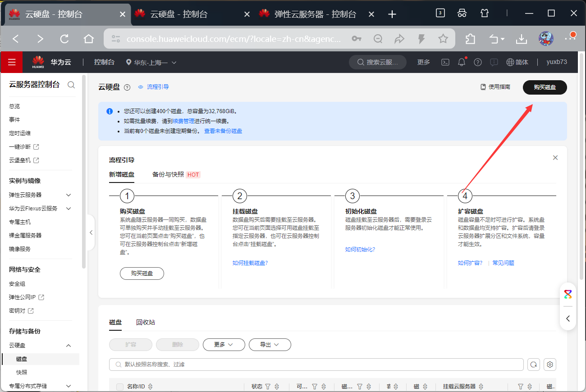
Task: Open the browser zoom-out magnifier icon
Action: click(378, 39)
